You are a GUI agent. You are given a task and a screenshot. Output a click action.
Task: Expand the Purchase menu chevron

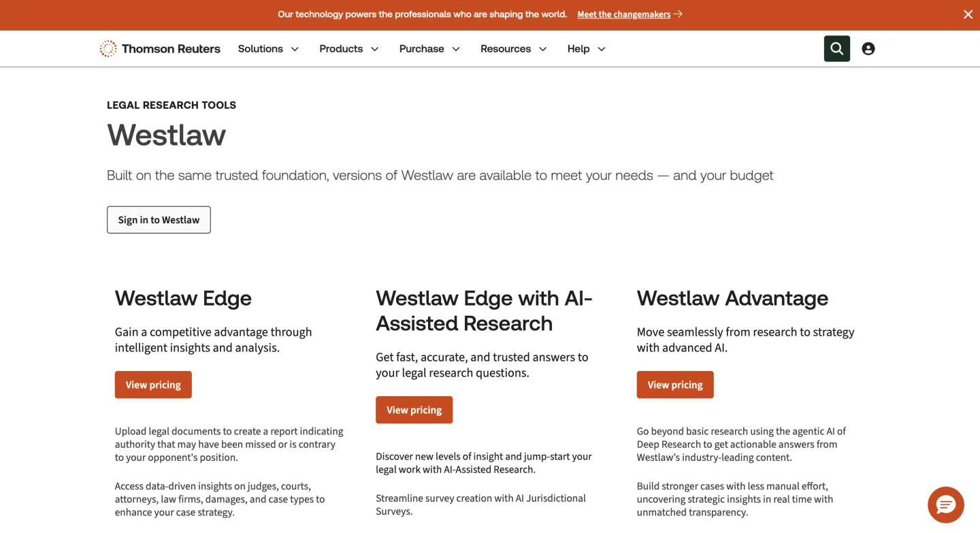tap(456, 49)
